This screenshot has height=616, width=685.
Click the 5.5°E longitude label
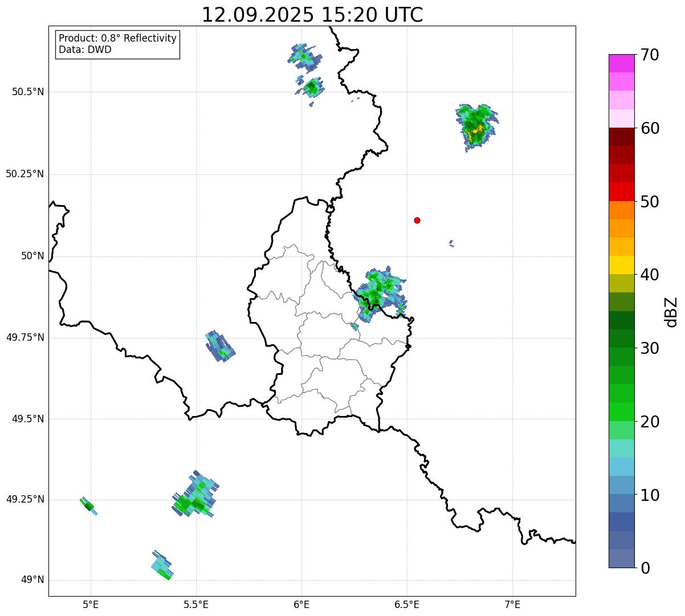coord(196,604)
